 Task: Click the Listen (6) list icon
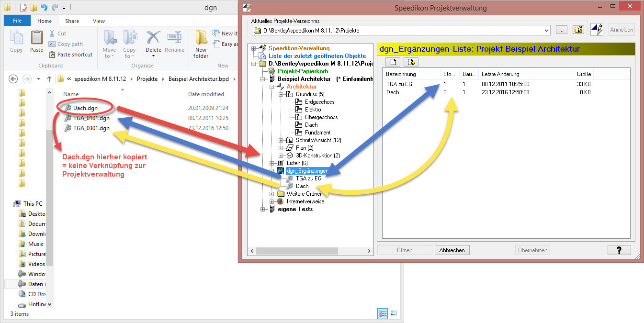pos(280,163)
